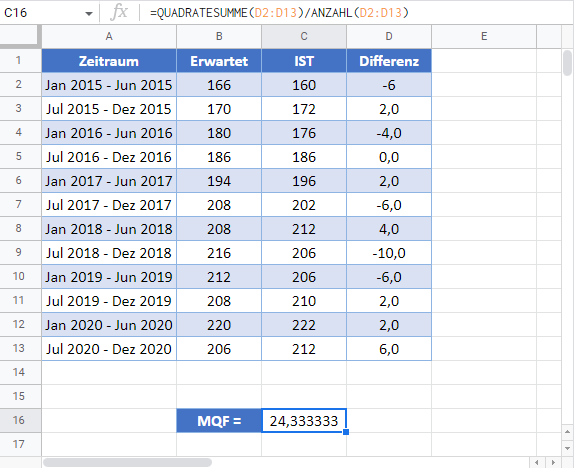Click IST value 222

point(304,325)
